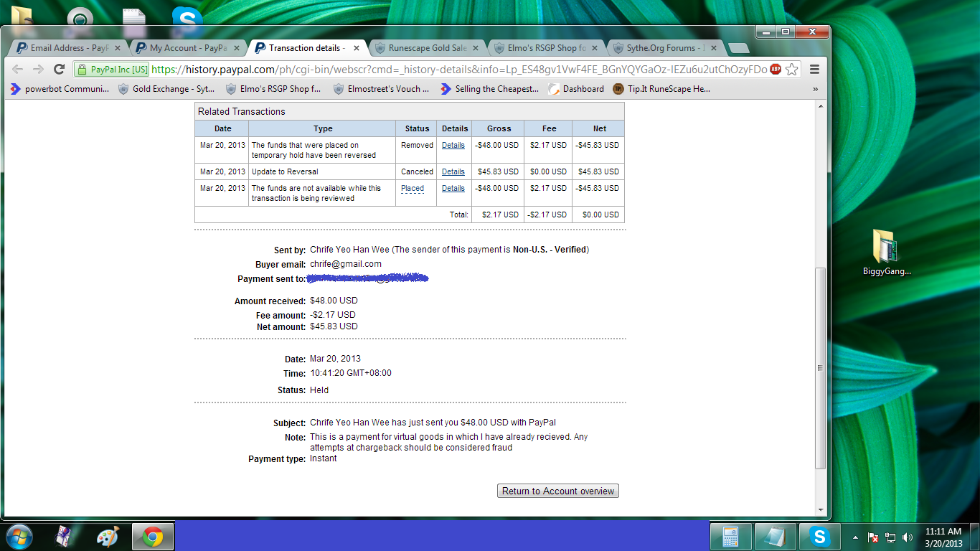
Task: Switch to Elmo's RSGP Shop tab
Action: [x=546, y=48]
